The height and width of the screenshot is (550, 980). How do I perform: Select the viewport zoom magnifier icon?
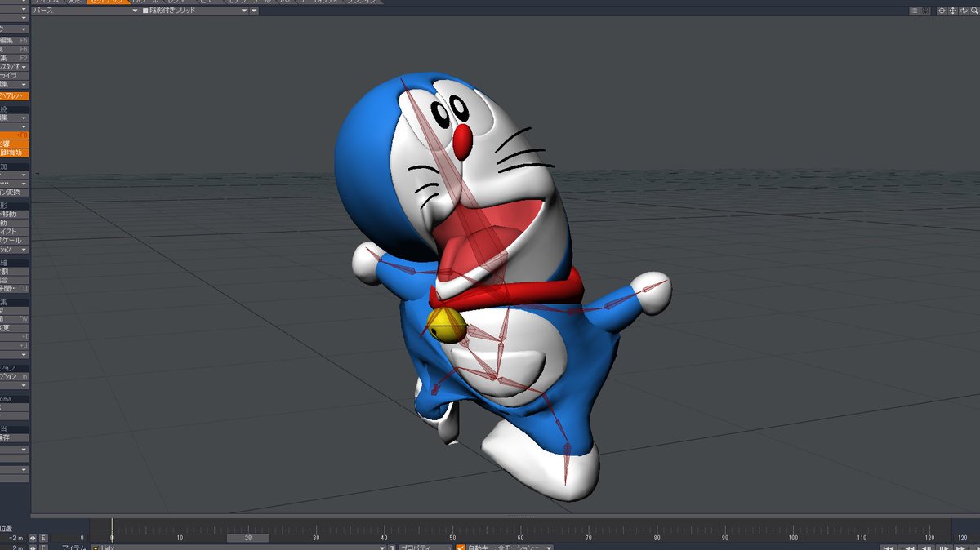pyautogui.click(x=975, y=11)
